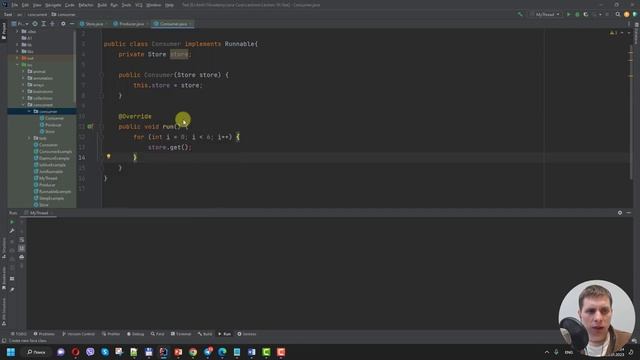Open the Services tool window
Screen dimensions: 640x360
(247, 334)
